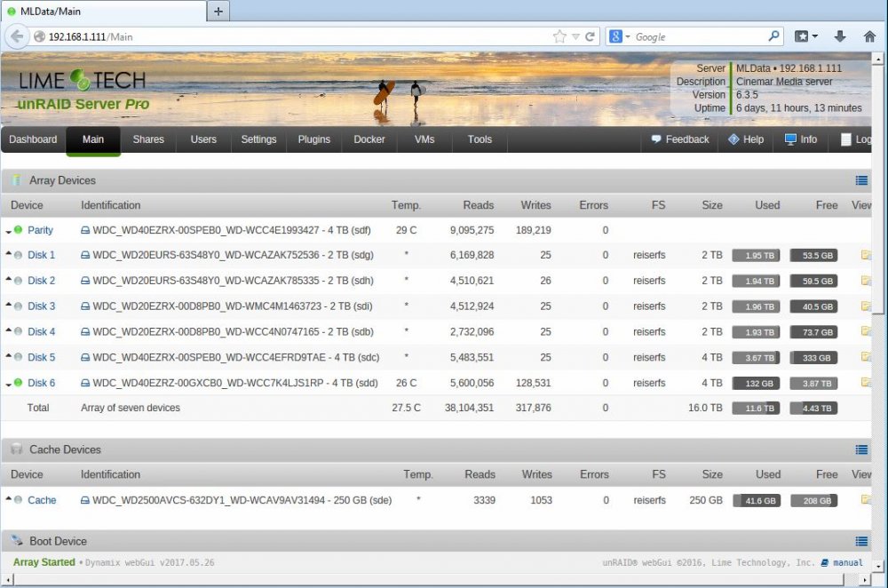The image size is (888, 588).
Task: Click drive icon beside Disk 1's WD-WCAZAK752536
Action: (85, 256)
